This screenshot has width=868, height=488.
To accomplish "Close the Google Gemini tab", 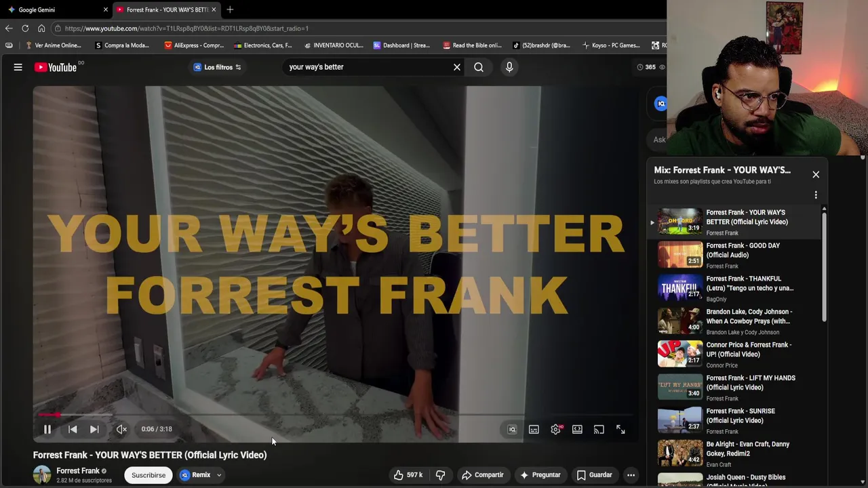I will (106, 9).
